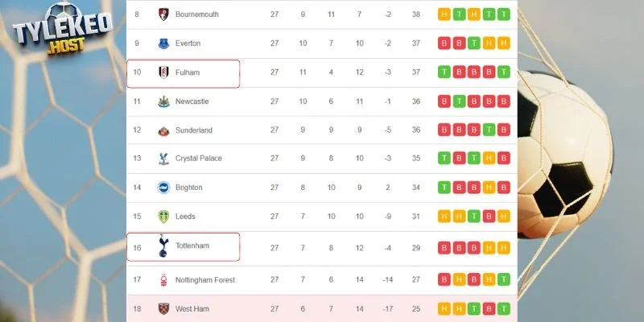
Task: Select West Ham's last form badge
Action: [503, 309]
